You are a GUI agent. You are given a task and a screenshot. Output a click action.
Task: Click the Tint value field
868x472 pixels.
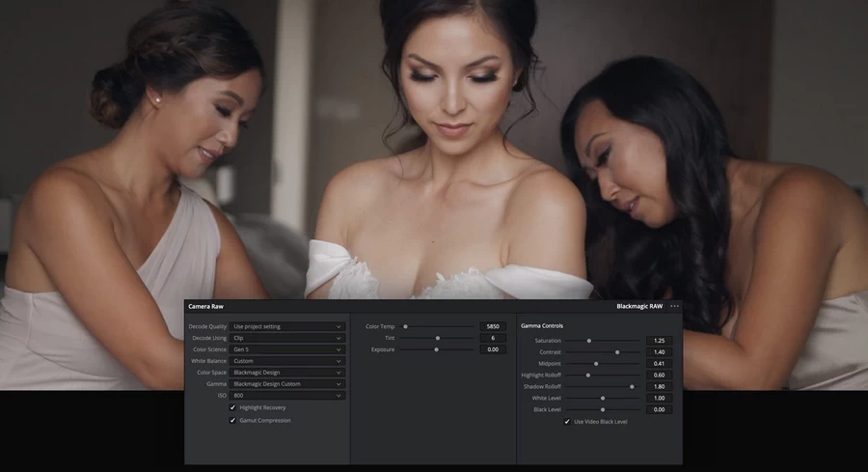[x=493, y=338]
